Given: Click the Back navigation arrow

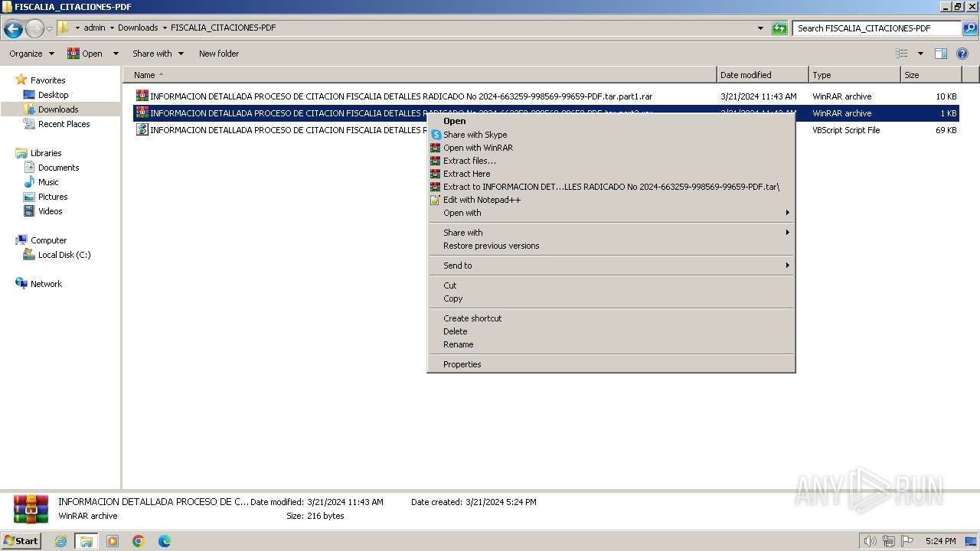Looking at the screenshot, I should coord(13,29).
